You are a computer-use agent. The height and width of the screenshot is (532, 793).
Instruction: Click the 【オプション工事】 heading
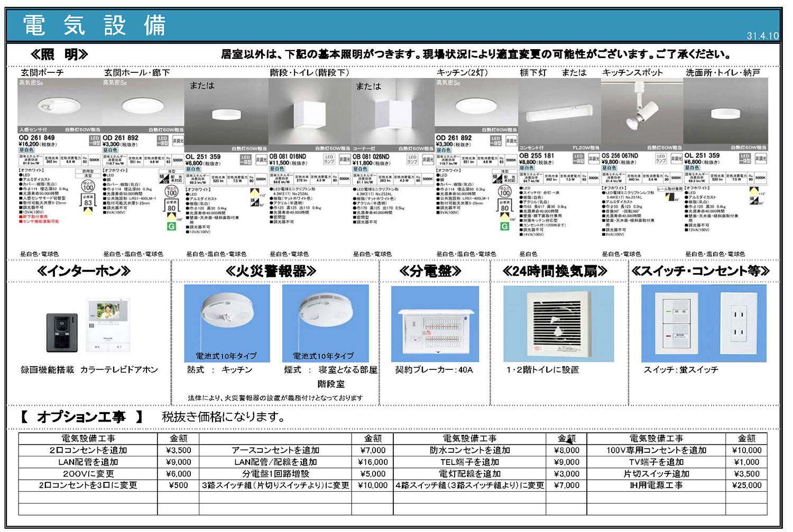(x=81, y=417)
